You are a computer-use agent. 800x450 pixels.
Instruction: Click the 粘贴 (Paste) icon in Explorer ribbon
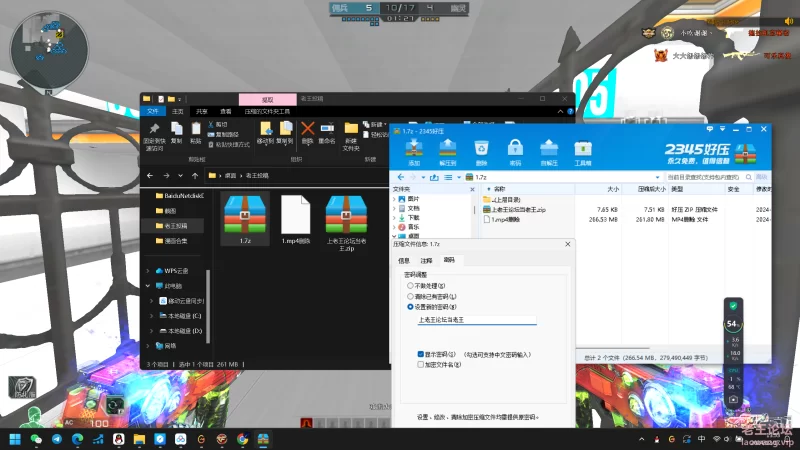click(x=196, y=129)
